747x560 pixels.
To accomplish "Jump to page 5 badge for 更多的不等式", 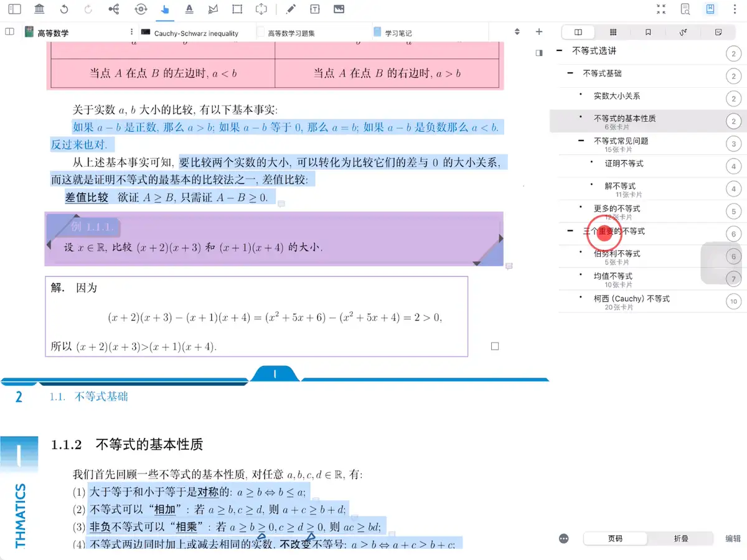I will [734, 212].
